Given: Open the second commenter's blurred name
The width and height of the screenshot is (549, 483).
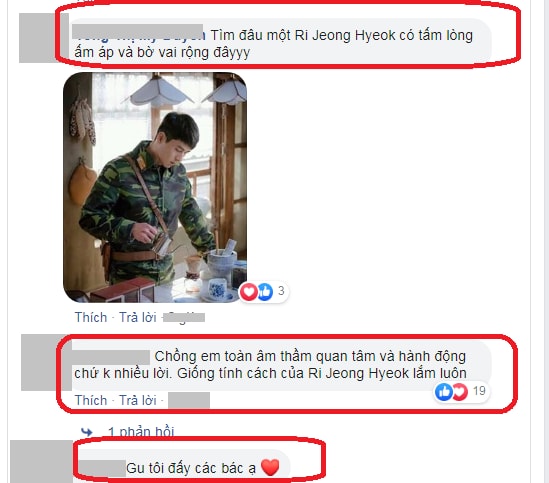Looking at the screenshot, I should point(111,357).
